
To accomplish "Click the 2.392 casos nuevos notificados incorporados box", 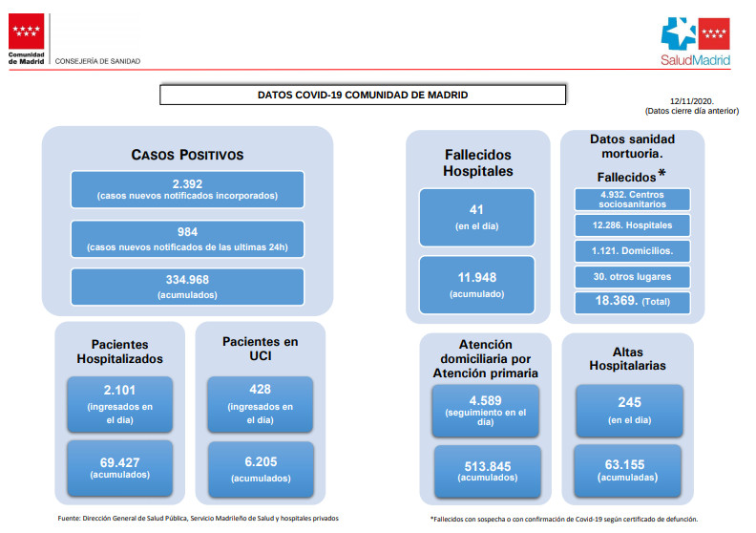I will point(187,189).
